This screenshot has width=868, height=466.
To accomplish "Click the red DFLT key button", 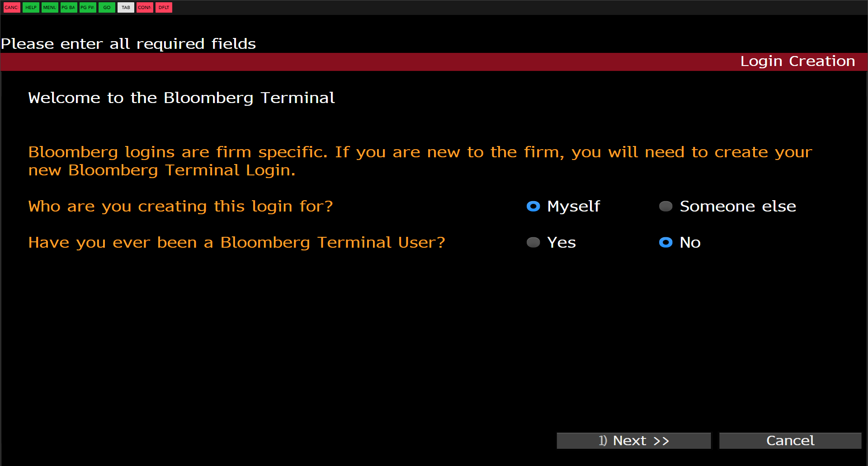I will [164, 7].
